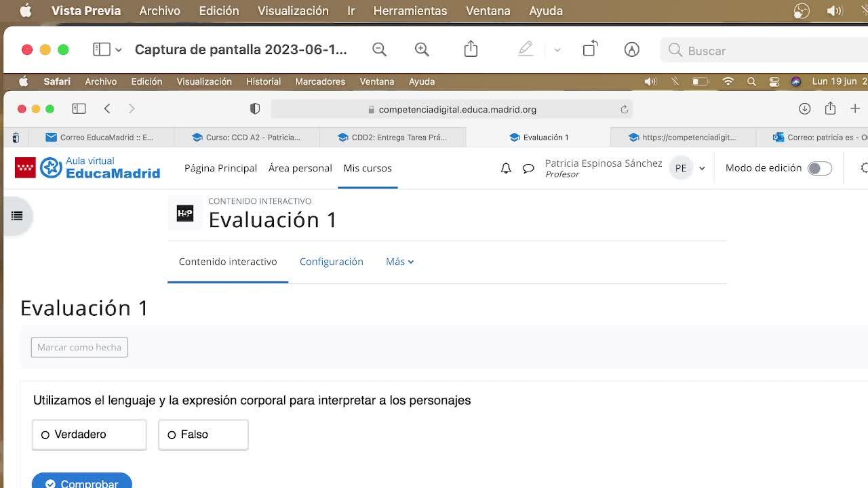Click Safari's share icon next to downloads
The width and height of the screenshot is (868, 488).
click(830, 108)
